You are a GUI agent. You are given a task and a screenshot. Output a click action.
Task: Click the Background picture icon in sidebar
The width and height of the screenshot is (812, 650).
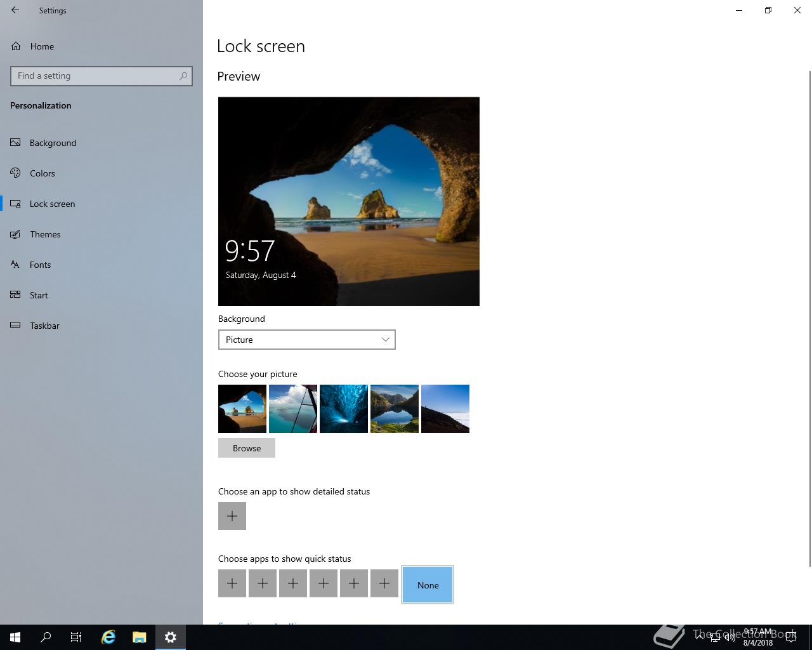(x=15, y=143)
